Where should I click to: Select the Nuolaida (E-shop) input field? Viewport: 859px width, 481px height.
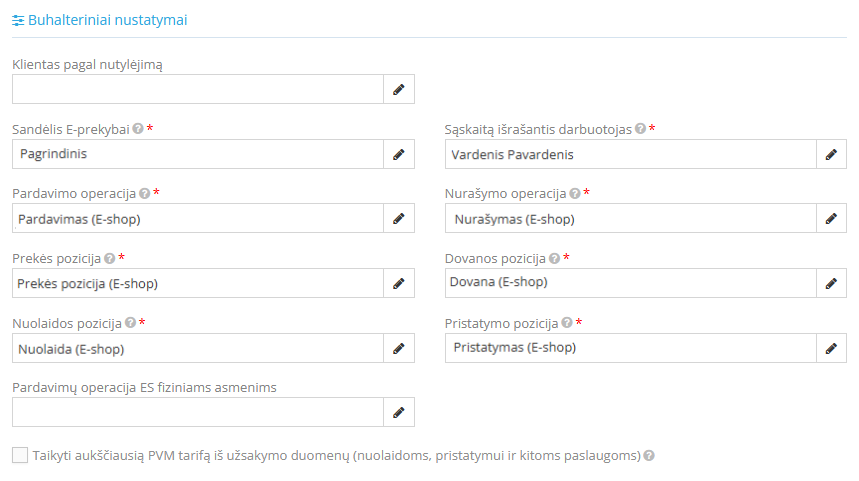[x=198, y=348]
